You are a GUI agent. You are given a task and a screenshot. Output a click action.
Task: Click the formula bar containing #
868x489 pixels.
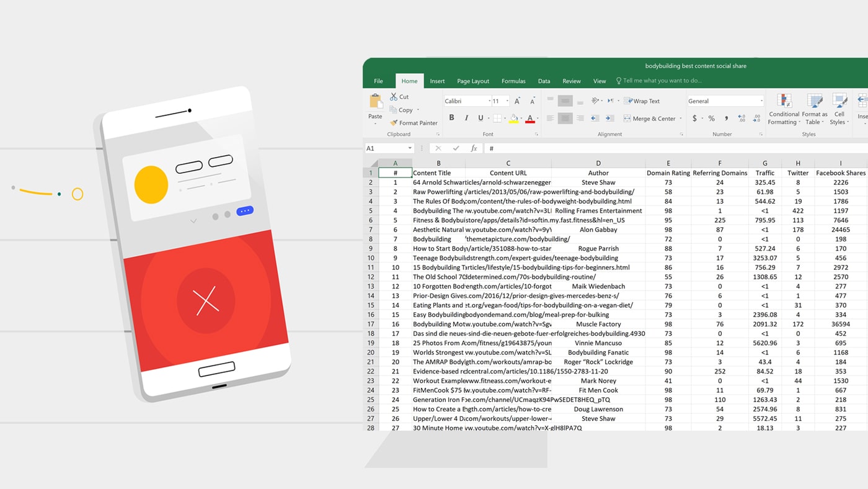tap(676, 148)
